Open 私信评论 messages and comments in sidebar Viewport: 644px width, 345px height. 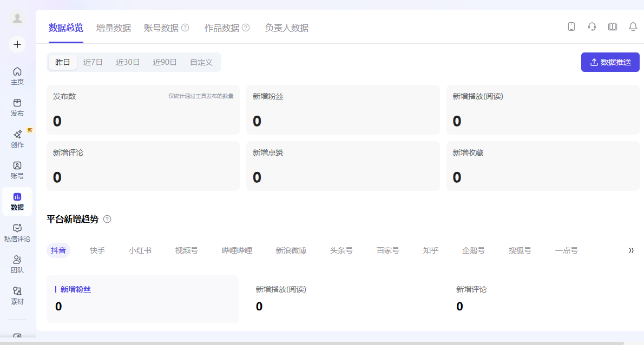(x=17, y=233)
